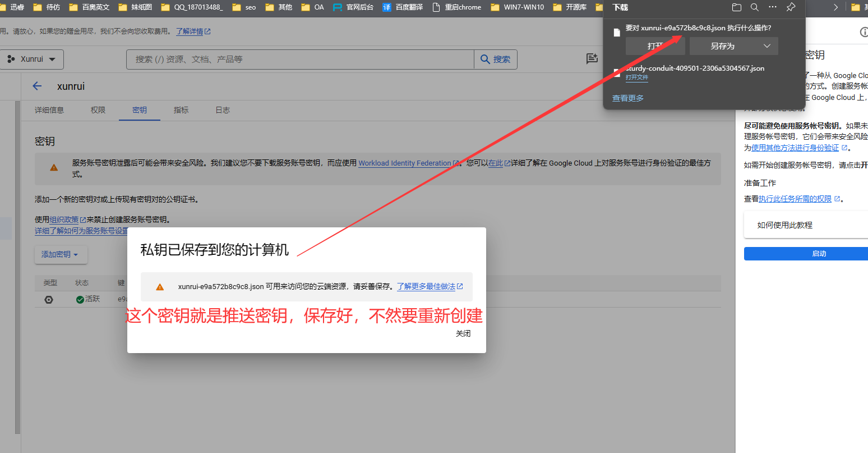The image size is (868, 453).
Task: Open the 官网后台 bookmark
Action: (x=353, y=7)
